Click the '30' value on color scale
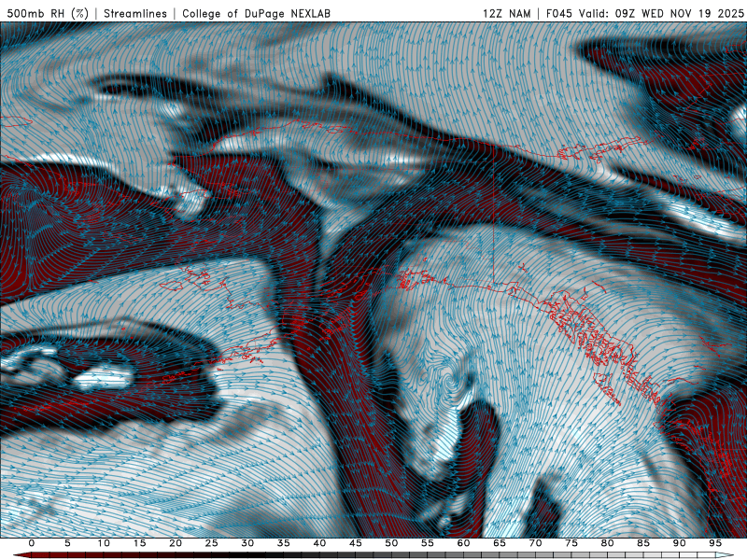 pos(247,543)
